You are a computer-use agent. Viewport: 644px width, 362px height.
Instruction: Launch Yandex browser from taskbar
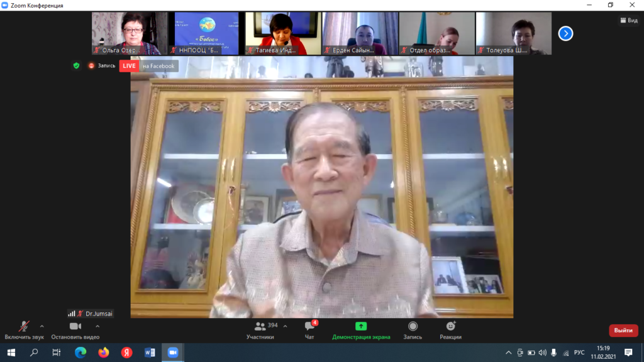click(x=126, y=353)
